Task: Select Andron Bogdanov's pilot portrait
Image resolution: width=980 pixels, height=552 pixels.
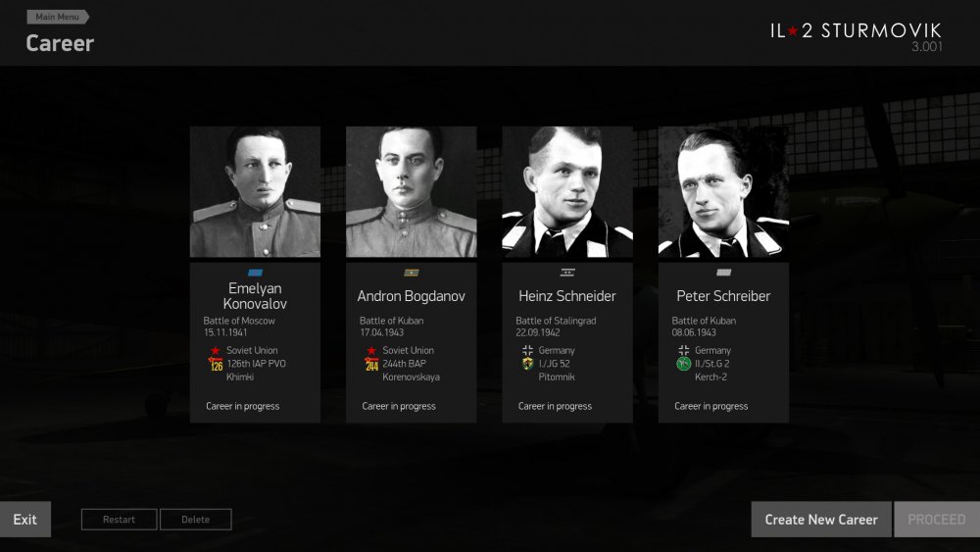Action: coord(412,192)
